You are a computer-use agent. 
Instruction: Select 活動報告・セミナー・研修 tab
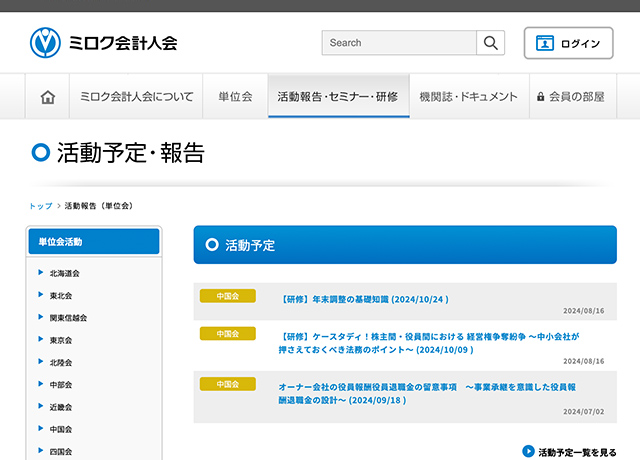(339, 96)
